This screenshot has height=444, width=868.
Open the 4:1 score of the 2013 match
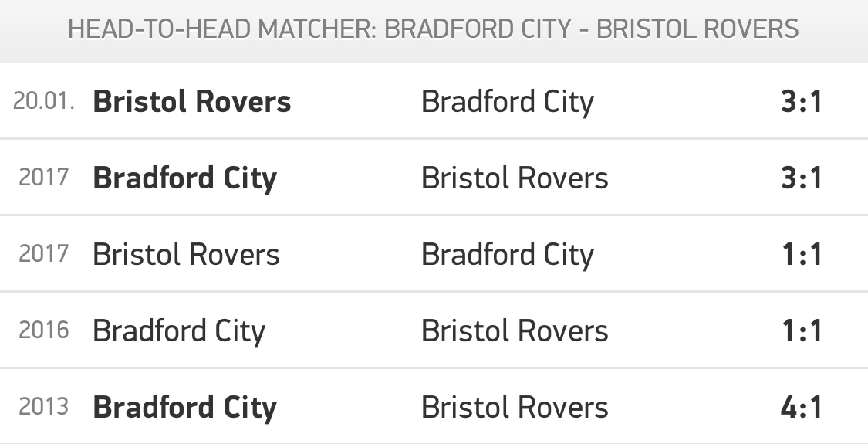[802, 408]
